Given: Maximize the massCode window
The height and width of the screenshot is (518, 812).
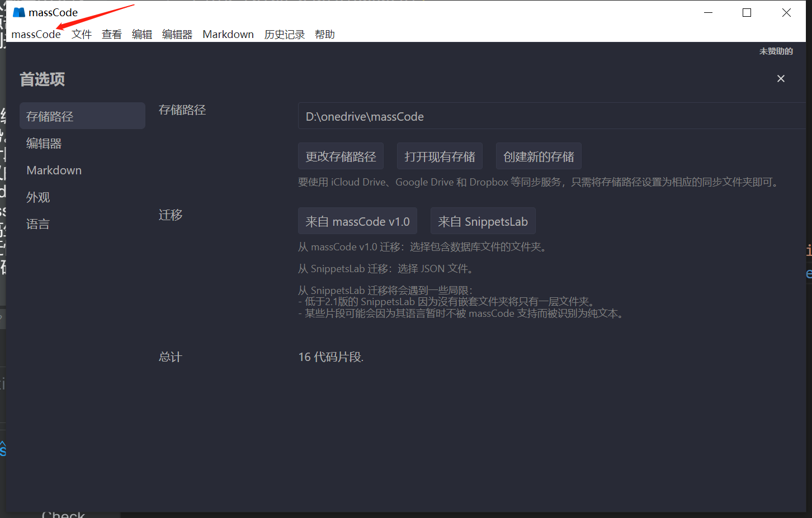Looking at the screenshot, I should click(x=747, y=12).
